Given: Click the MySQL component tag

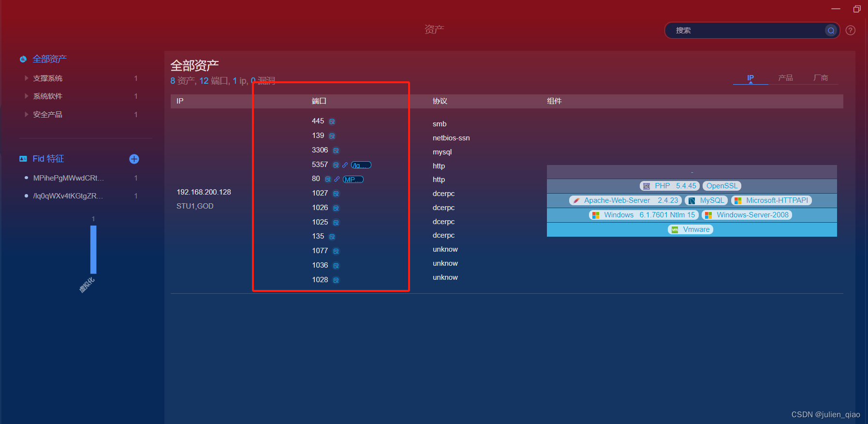Looking at the screenshot, I should click(706, 200).
